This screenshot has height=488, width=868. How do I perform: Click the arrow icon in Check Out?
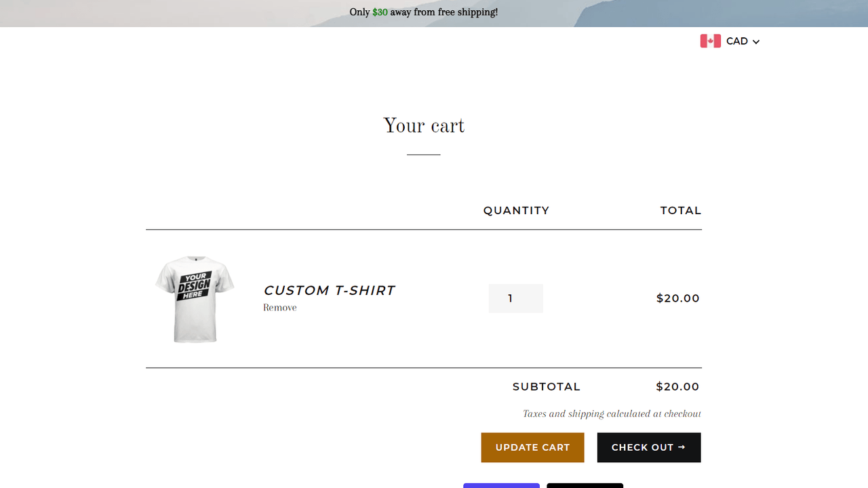(x=682, y=447)
